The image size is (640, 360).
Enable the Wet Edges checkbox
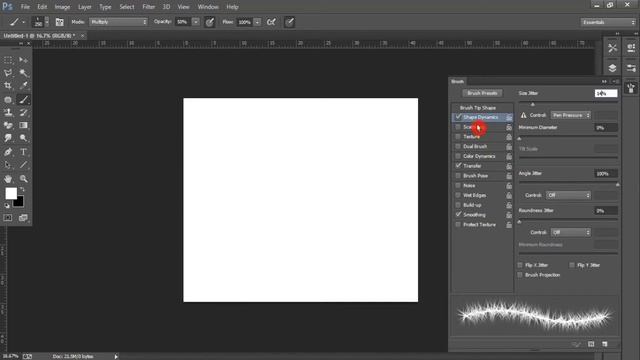tap(458, 195)
